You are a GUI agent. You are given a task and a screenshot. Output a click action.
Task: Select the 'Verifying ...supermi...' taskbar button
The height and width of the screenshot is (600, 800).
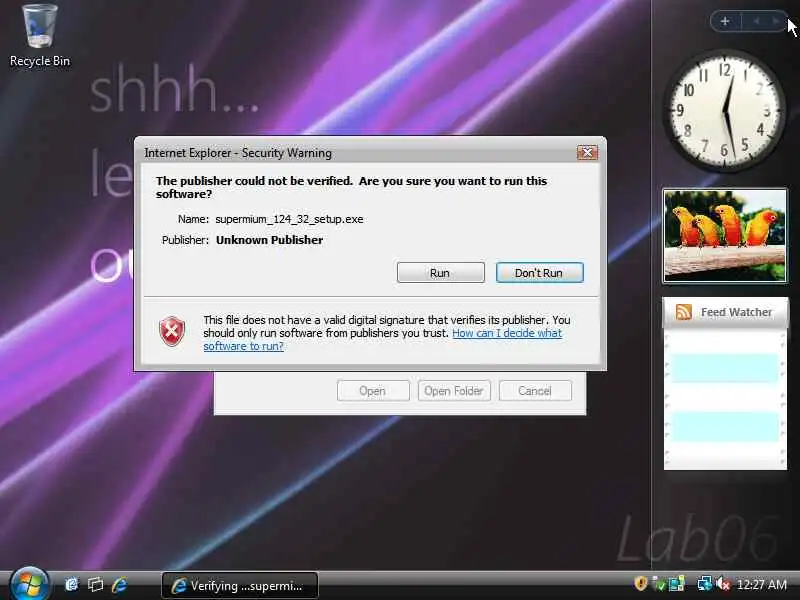tap(240, 586)
